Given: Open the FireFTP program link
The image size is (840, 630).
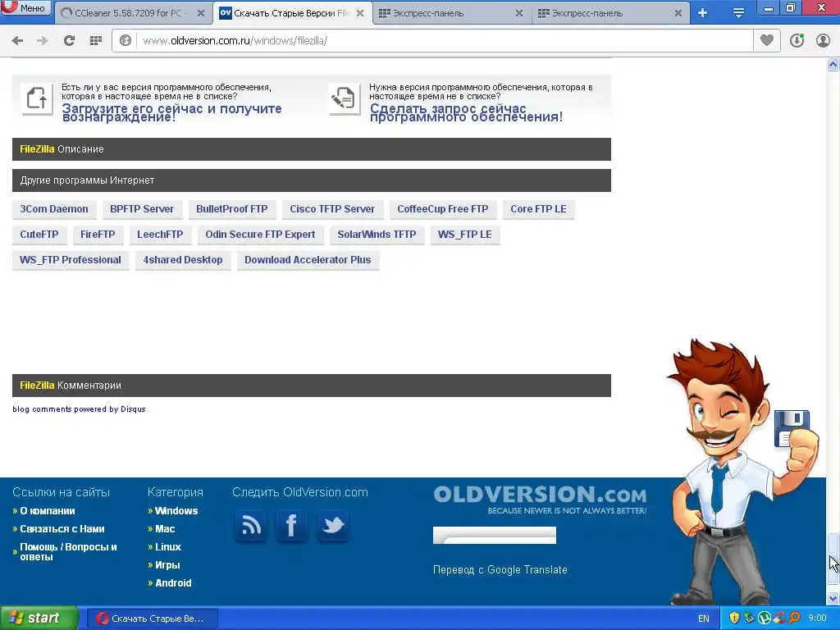Looking at the screenshot, I should [98, 234].
